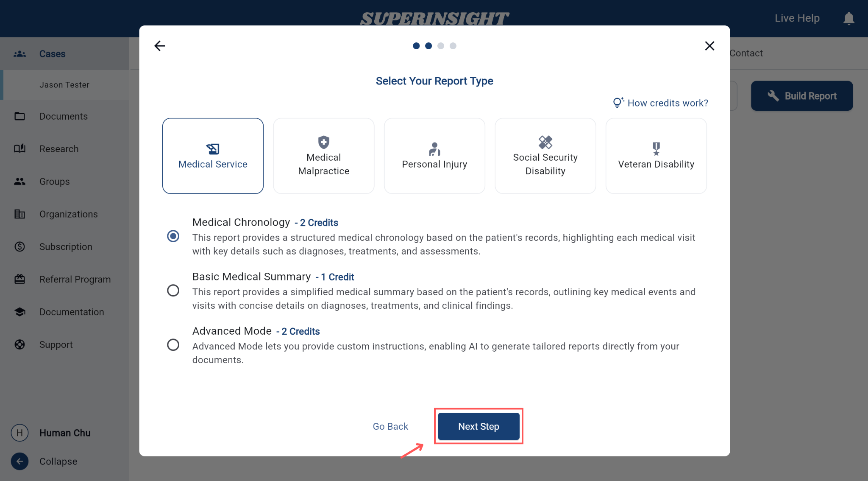Image resolution: width=868 pixels, height=481 pixels.
Task: Open Jason Tester case entry
Action: [x=64, y=85]
